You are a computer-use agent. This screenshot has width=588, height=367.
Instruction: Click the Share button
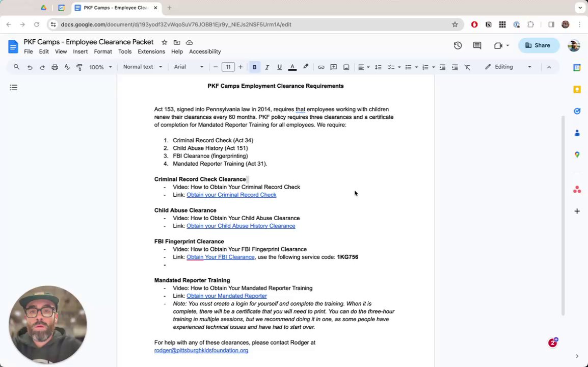pos(539,45)
